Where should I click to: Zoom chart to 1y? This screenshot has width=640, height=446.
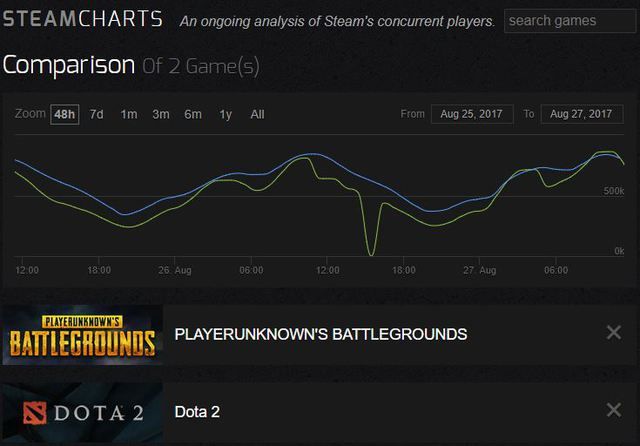pos(226,114)
